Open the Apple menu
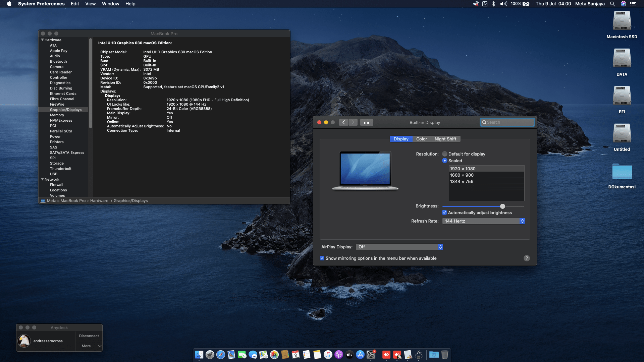 click(9, 4)
